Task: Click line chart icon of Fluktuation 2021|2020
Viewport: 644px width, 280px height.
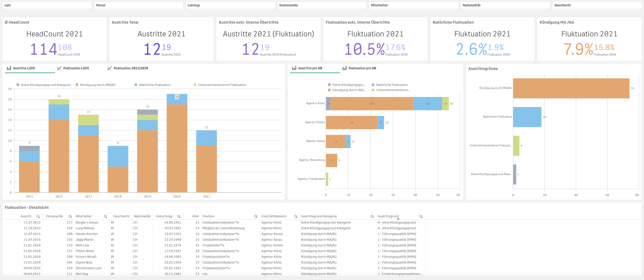Action: point(110,68)
